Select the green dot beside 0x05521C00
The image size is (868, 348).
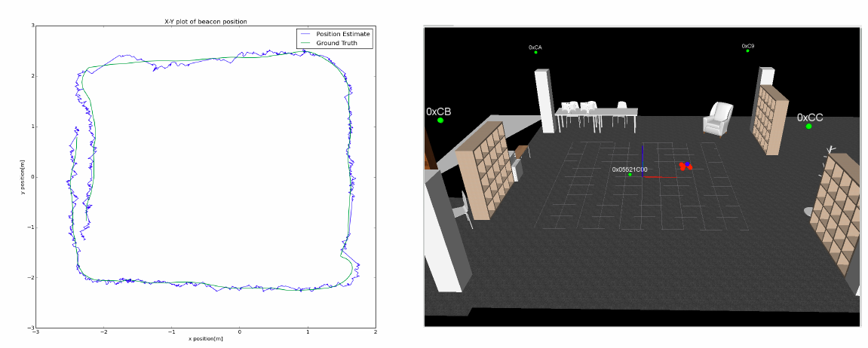point(630,175)
